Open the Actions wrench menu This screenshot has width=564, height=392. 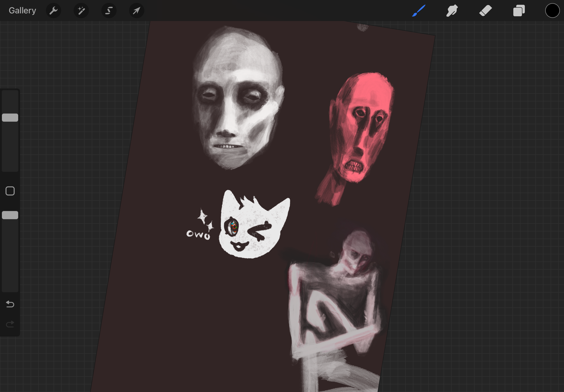(53, 11)
